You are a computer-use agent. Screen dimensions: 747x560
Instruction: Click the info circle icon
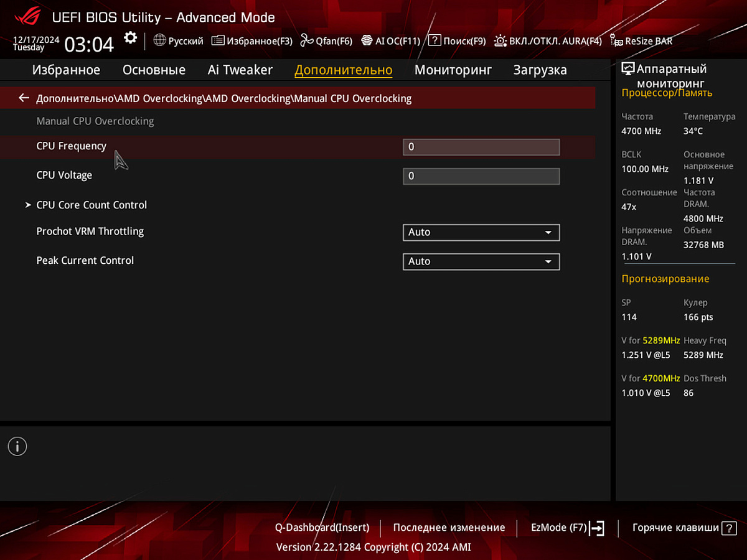(x=17, y=446)
